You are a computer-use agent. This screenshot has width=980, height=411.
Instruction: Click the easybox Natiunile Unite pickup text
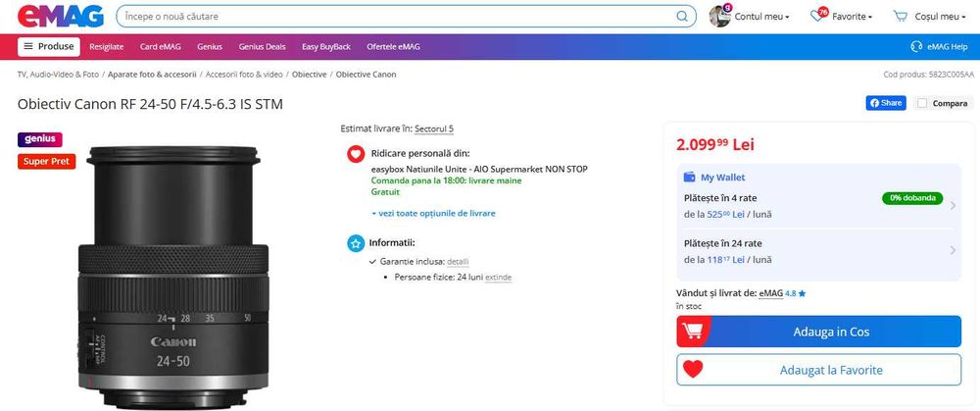click(479, 169)
